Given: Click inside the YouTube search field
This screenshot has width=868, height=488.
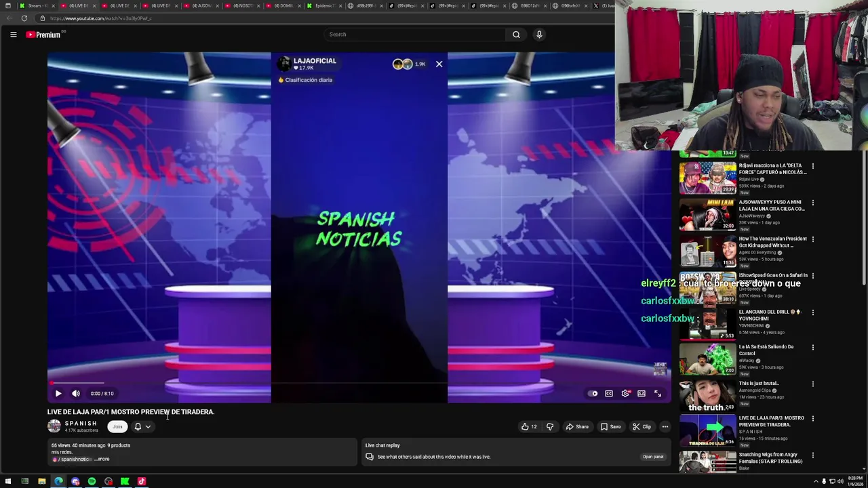Looking at the screenshot, I should 414,35.
